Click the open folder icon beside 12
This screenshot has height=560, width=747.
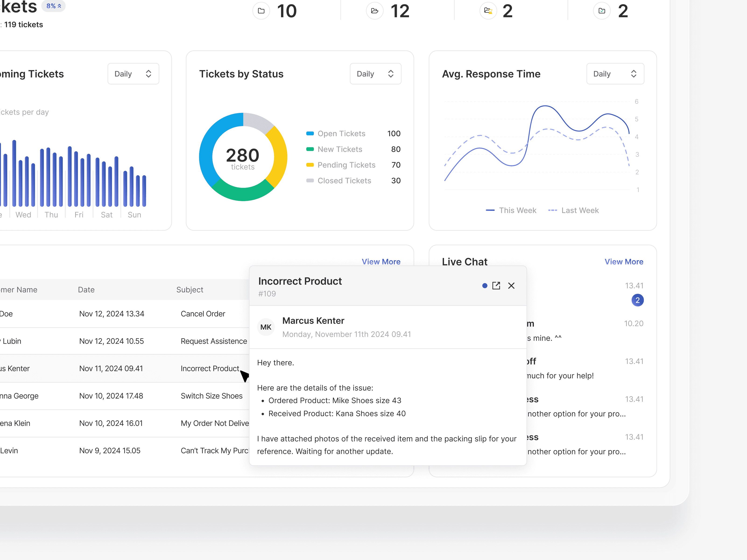point(374,11)
